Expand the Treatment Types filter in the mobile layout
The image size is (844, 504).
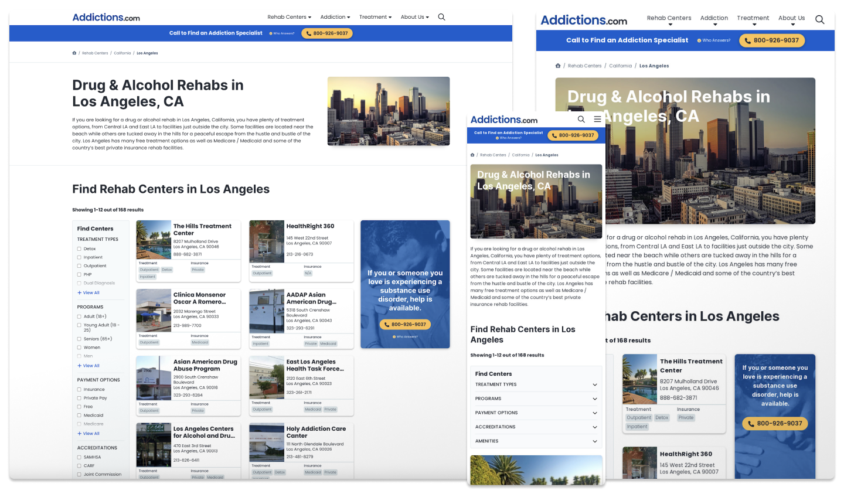click(594, 384)
